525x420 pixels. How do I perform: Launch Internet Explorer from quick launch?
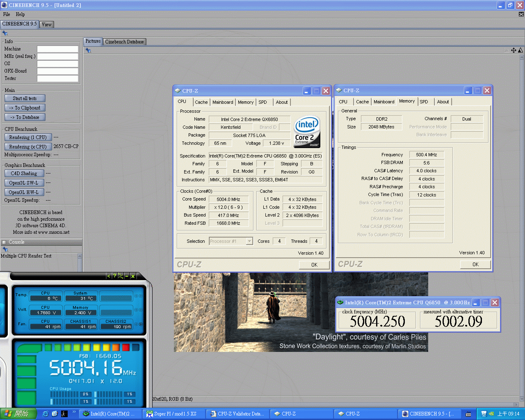(45, 414)
